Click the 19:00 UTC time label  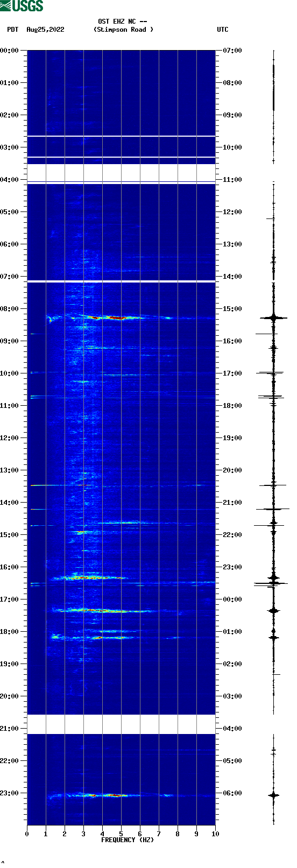point(232,438)
